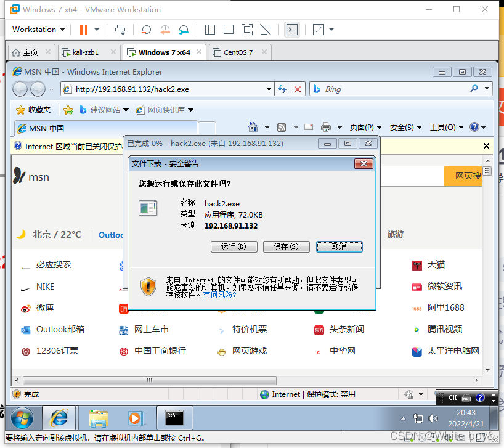Click the IE forward navigation arrow
Screen dimensions: 504x448
(38, 89)
